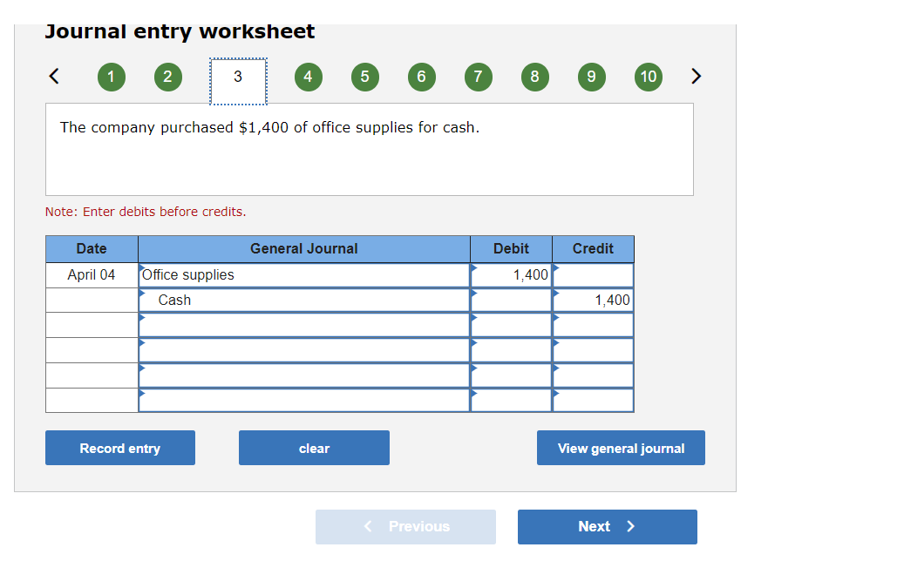Open the View general journal page
Image resolution: width=904 pixels, height=588 pixels.
click(621, 448)
